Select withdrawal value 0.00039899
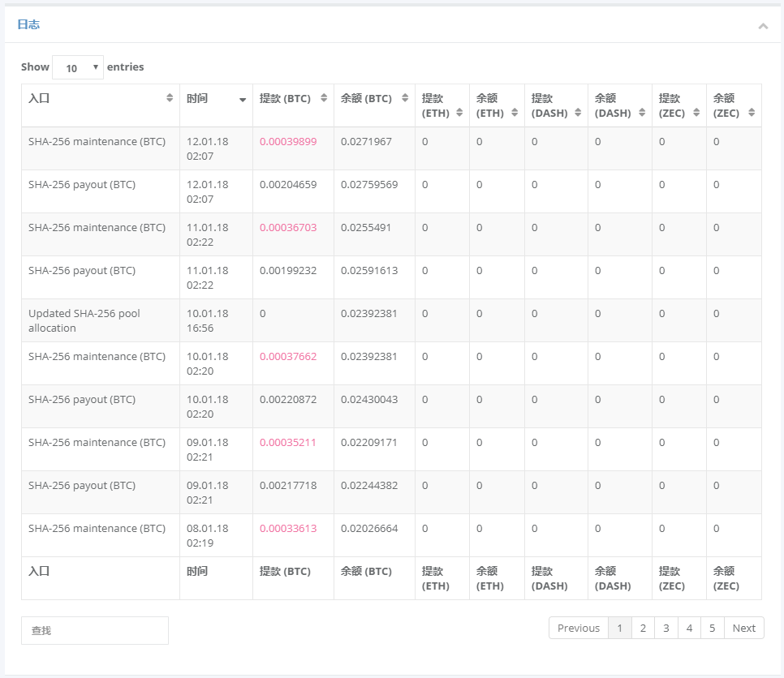The image size is (784, 678). [x=288, y=141]
